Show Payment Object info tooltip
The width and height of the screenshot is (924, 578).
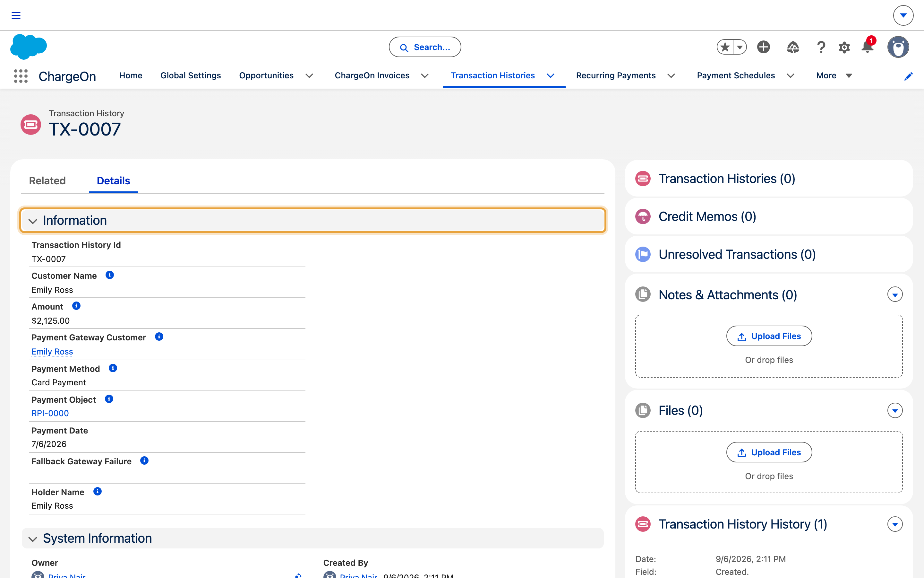[x=109, y=399]
